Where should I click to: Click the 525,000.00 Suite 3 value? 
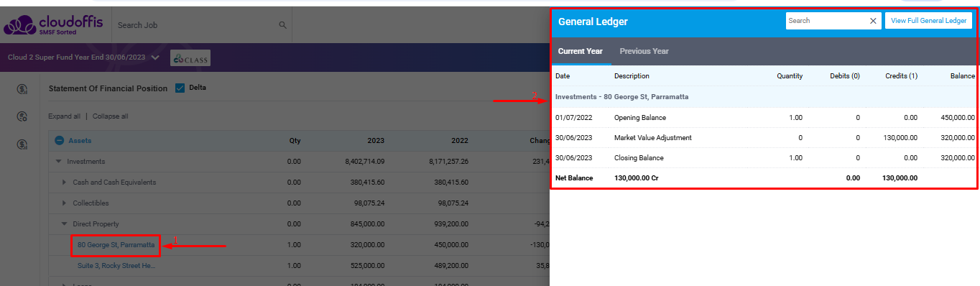tap(368, 266)
